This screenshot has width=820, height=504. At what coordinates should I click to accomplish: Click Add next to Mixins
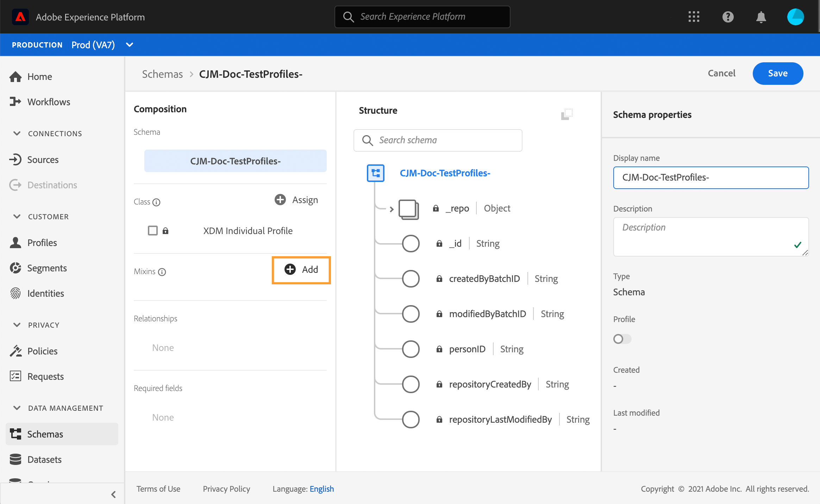(301, 270)
